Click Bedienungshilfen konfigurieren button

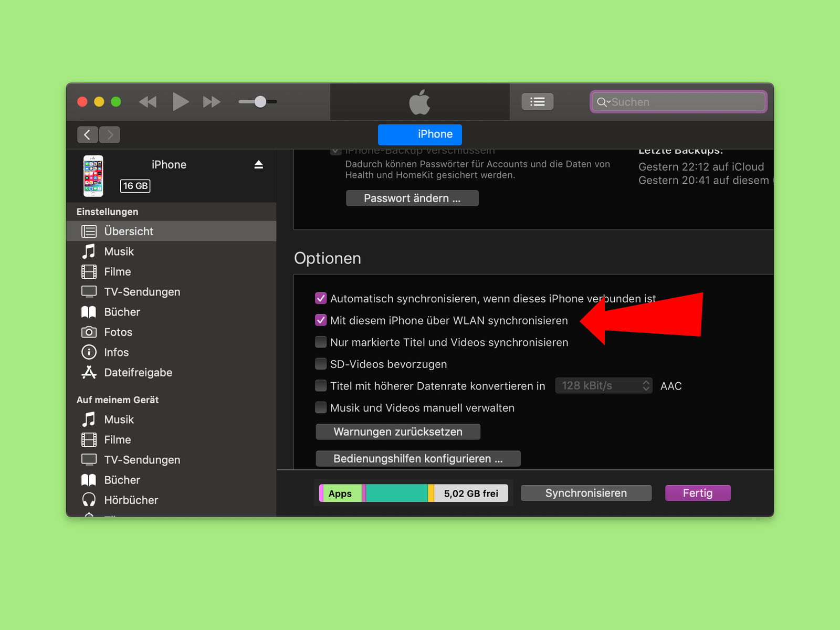[x=418, y=459]
